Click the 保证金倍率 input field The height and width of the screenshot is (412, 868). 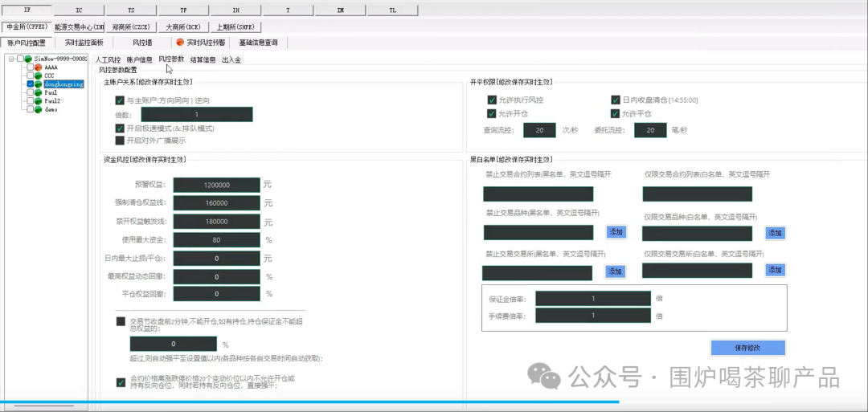click(x=592, y=299)
